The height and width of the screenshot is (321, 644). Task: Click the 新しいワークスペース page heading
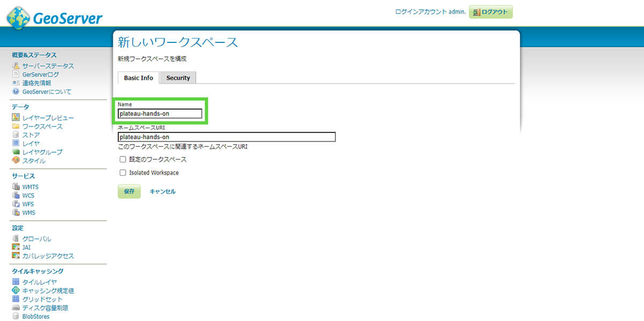click(x=178, y=42)
